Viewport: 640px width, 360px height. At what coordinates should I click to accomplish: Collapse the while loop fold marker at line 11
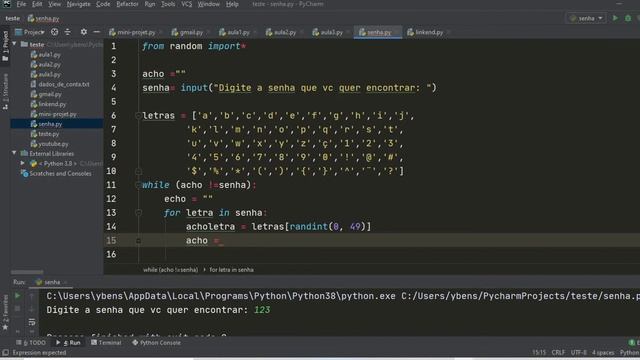click(x=138, y=185)
